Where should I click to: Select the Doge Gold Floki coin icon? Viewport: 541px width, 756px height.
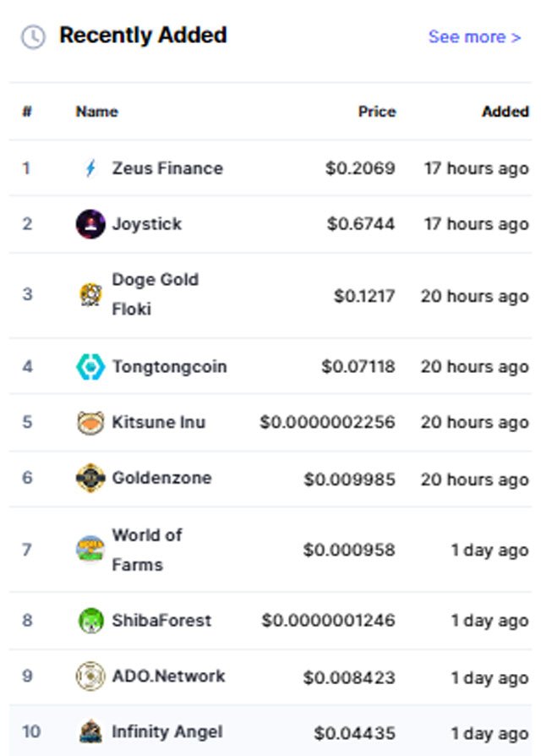point(90,294)
